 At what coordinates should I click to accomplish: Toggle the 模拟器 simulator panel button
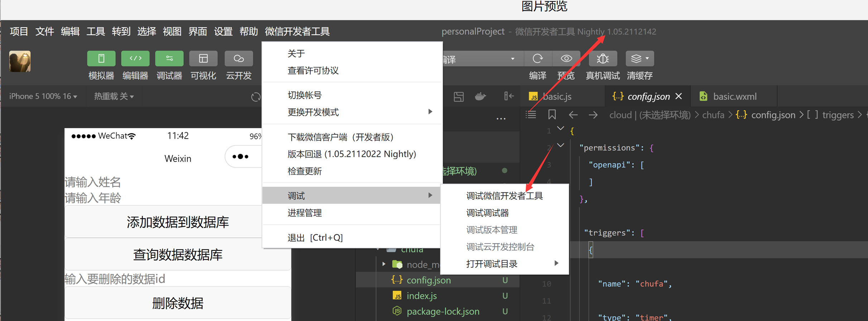point(101,59)
